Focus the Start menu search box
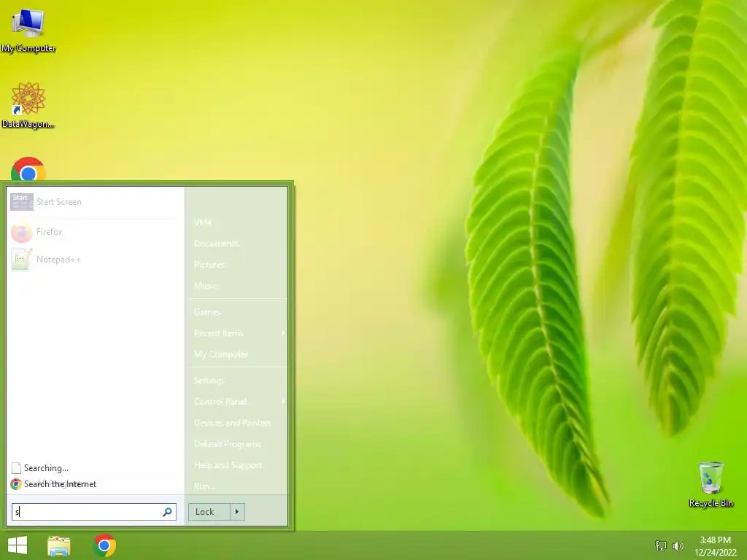This screenshot has width=747, height=560. pos(94,512)
